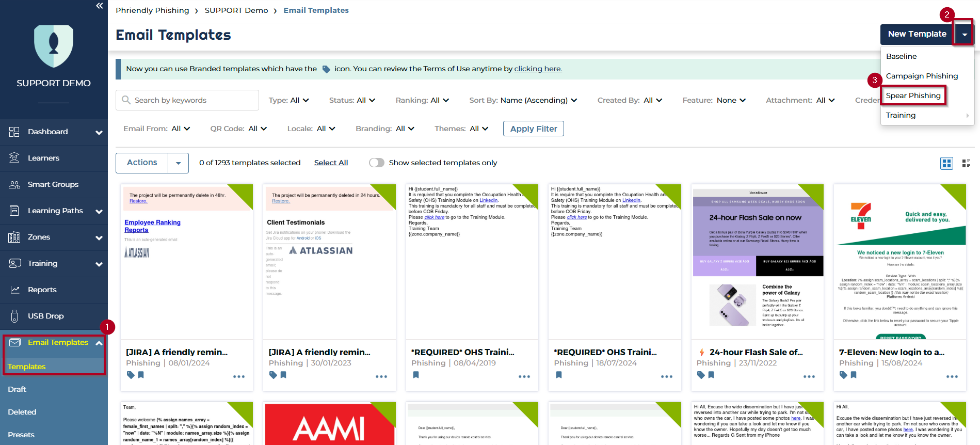
Task: Open USB Drop sidebar icon
Action: (x=14, y=316)
